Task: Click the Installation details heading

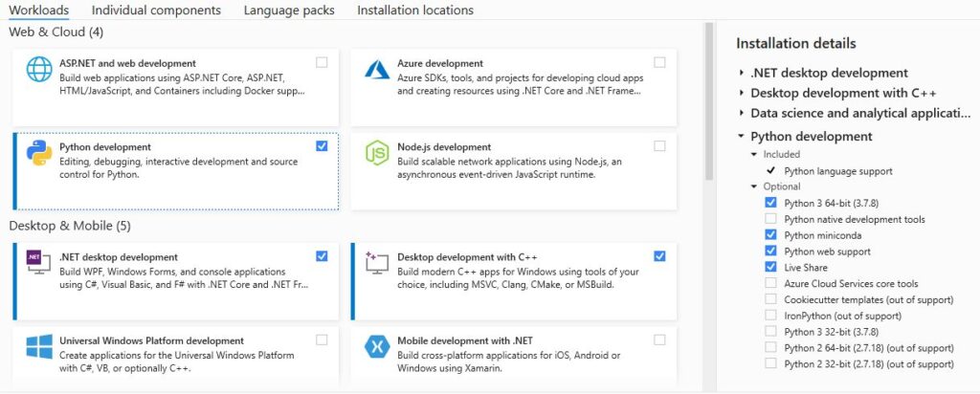Action: point(795,44)
